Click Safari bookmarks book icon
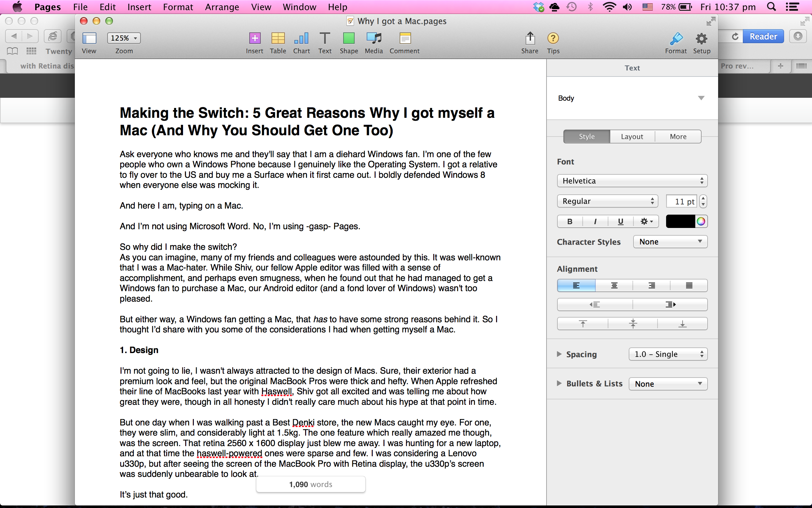The height and width of the screenshot is (508, 812). point(12,51)
